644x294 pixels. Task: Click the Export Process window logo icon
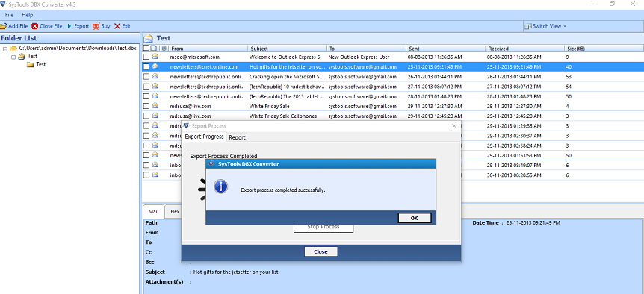186,126
